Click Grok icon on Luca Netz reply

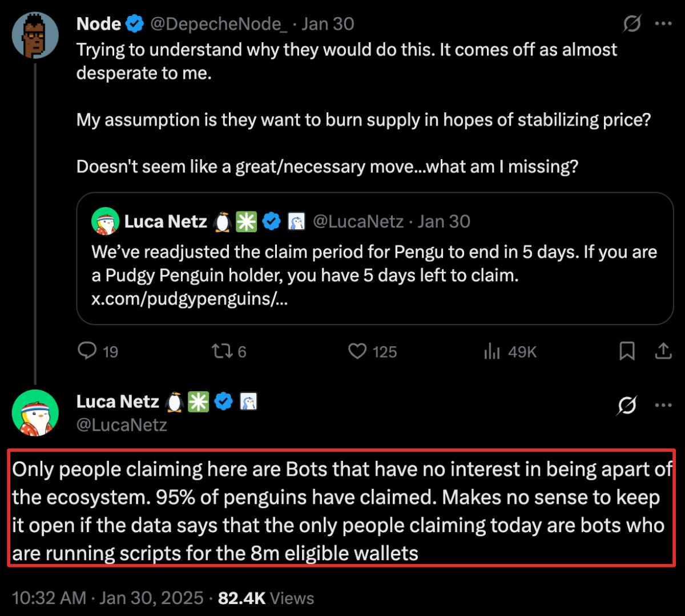coord(627,405)
